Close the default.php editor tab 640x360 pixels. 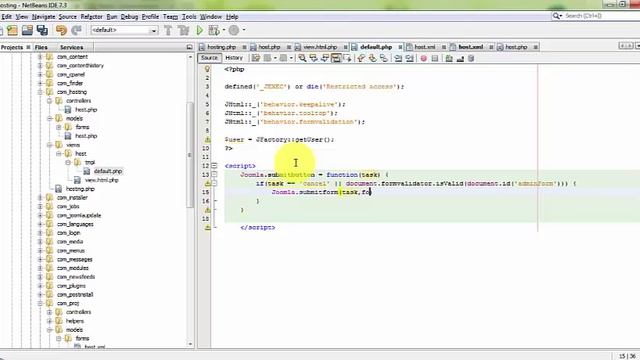tap(401, 47)
